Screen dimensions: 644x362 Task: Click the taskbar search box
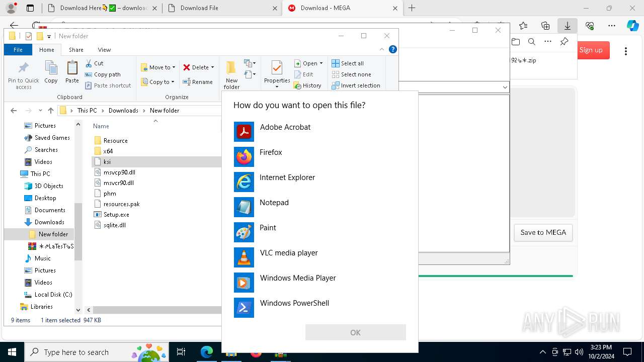point(96,352)
